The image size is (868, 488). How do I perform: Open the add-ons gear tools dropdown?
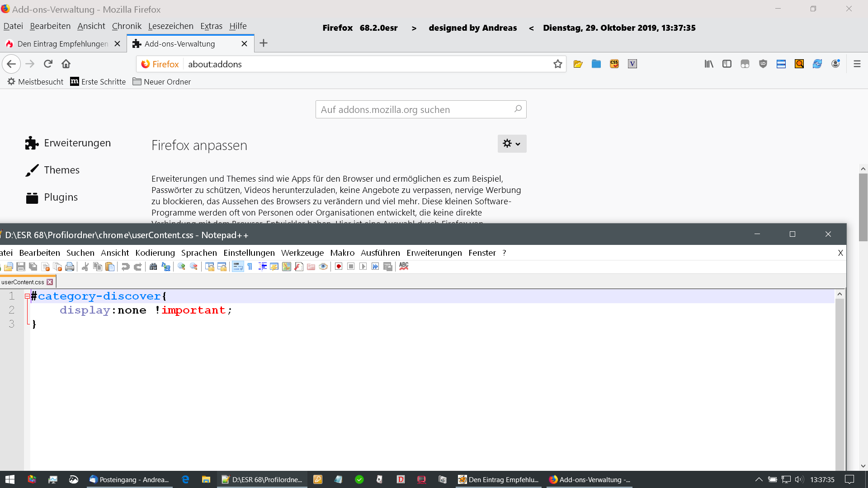(x=512, y=144)
